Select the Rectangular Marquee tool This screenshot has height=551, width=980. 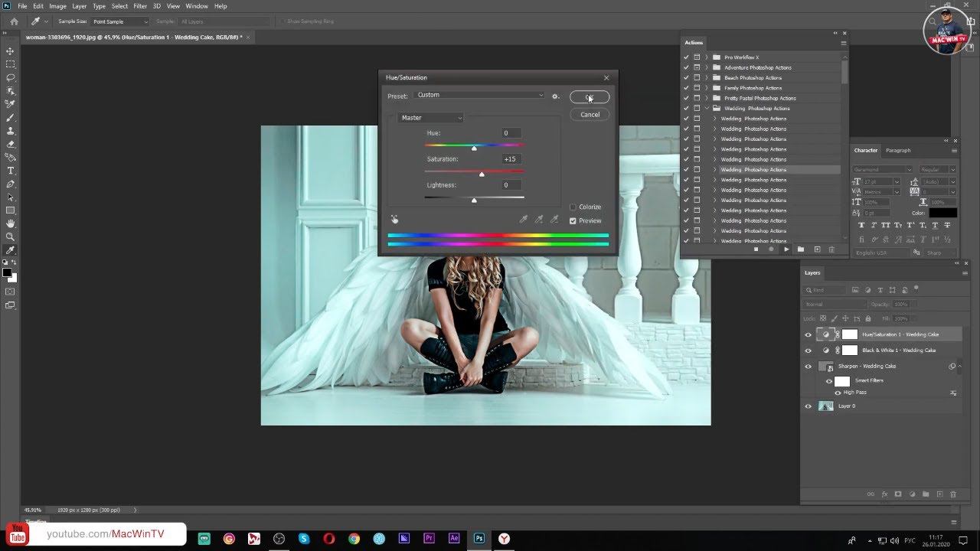tap(10, 64)
